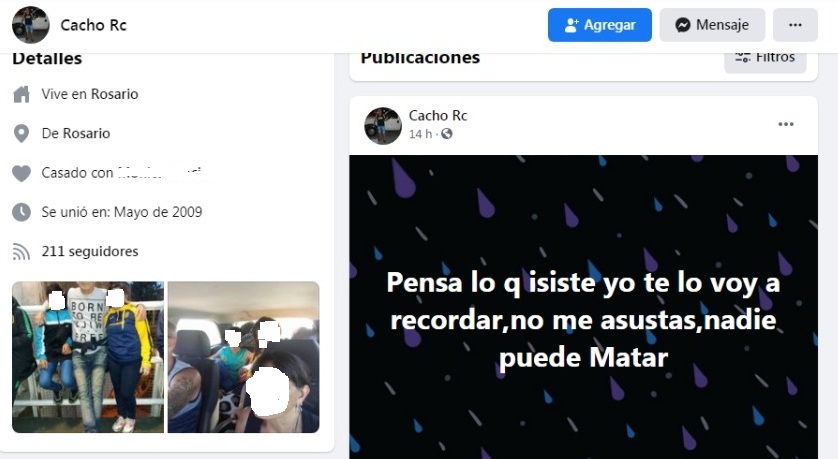
Task: Click the heart icon beside Casado con
Action: 21,173
